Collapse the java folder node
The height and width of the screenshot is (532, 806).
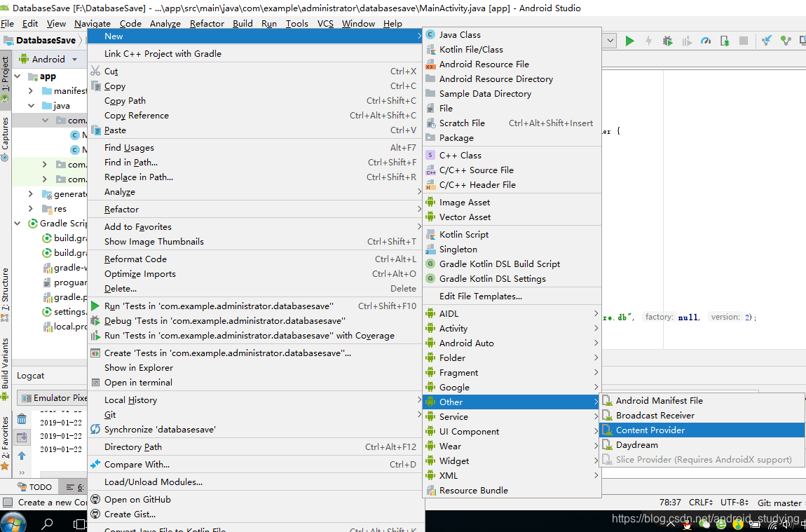pyautogui.click(x=32, y=105)
